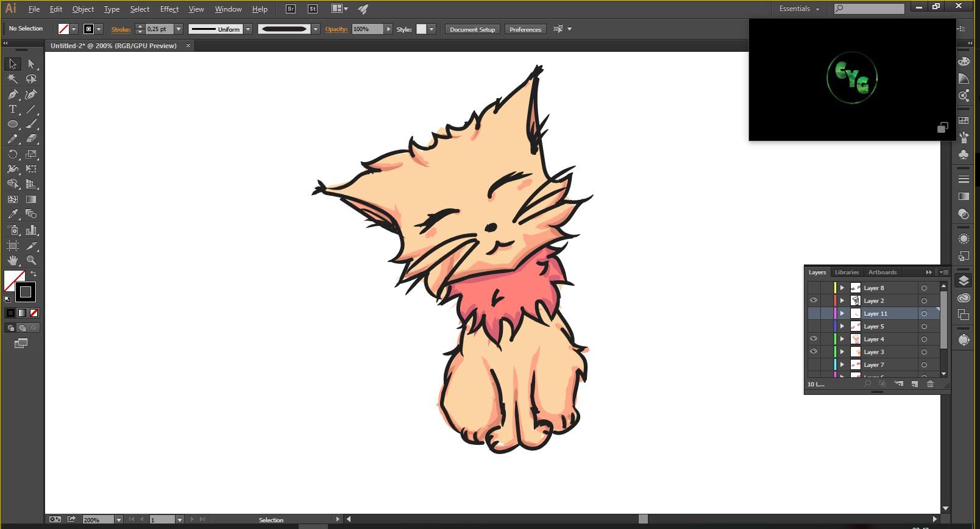This screenshot has height=529, width=980.
Task: Select the Pencil tool
Action: pyautogui.click(x=13, y=139)
